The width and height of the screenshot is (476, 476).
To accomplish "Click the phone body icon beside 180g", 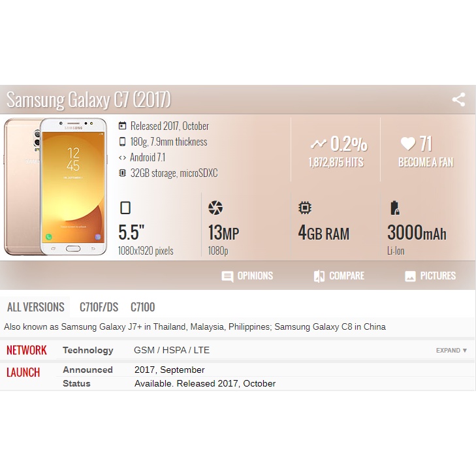I will [122, 142].
